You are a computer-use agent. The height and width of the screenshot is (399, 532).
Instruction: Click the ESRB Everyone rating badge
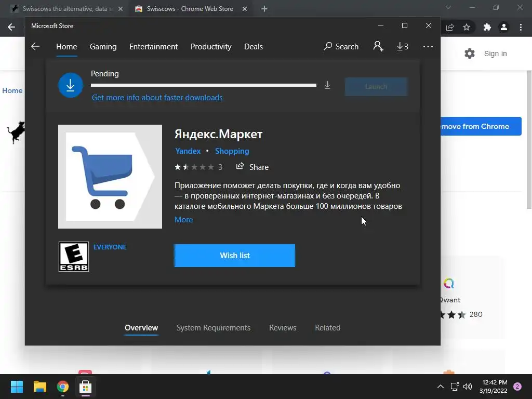pyautogui.click(x=74, y=257)
